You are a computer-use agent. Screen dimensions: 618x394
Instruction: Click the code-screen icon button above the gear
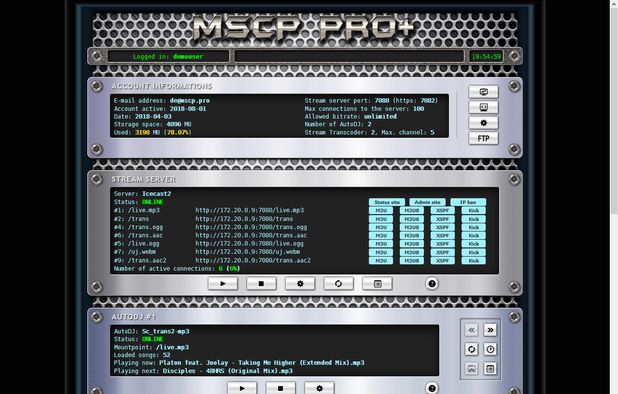[483, 107]
